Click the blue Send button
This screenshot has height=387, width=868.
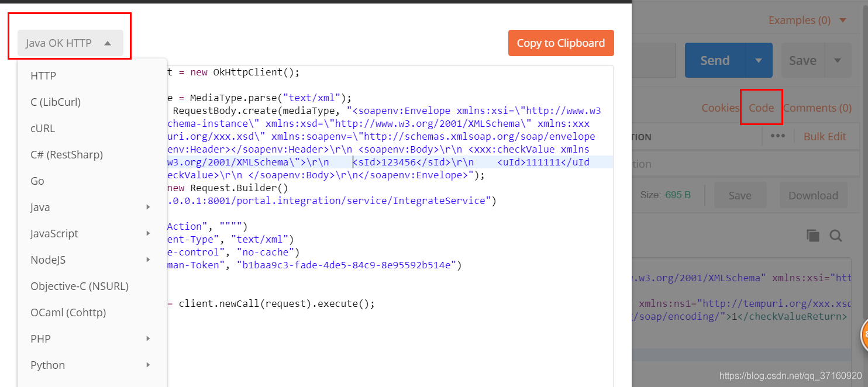715,60
